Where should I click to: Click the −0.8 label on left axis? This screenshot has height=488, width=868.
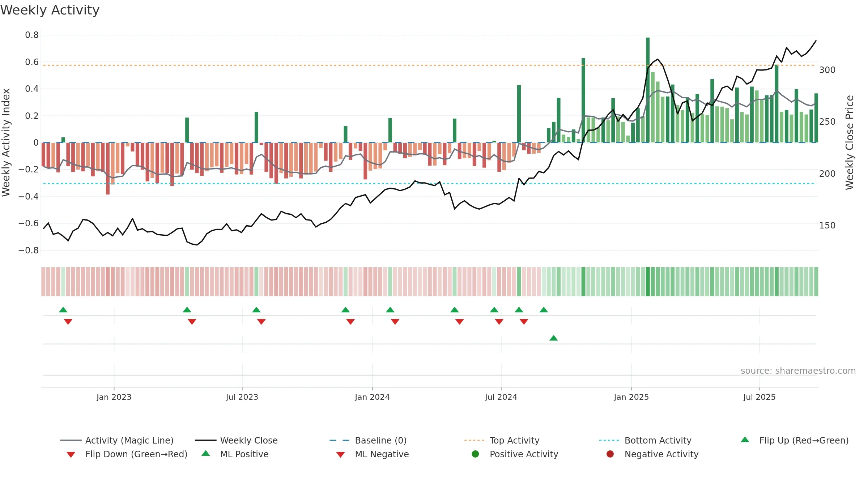coord(29,251)
